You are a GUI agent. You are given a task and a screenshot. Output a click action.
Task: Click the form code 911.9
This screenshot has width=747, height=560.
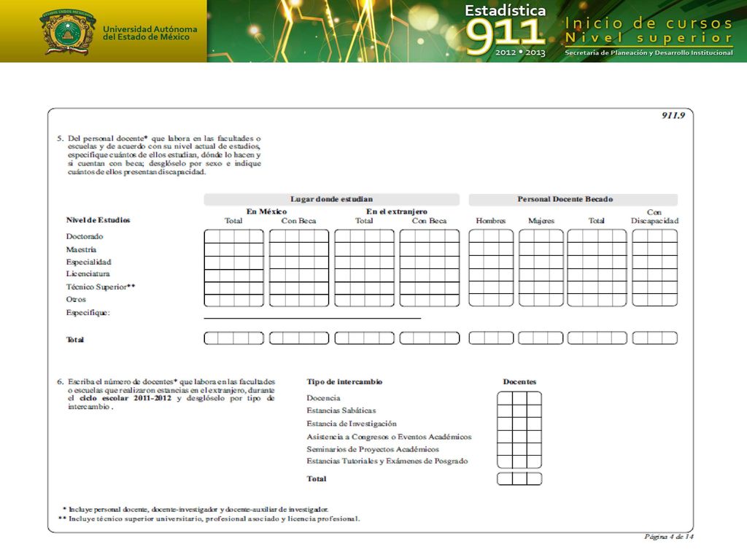[673, 115]
